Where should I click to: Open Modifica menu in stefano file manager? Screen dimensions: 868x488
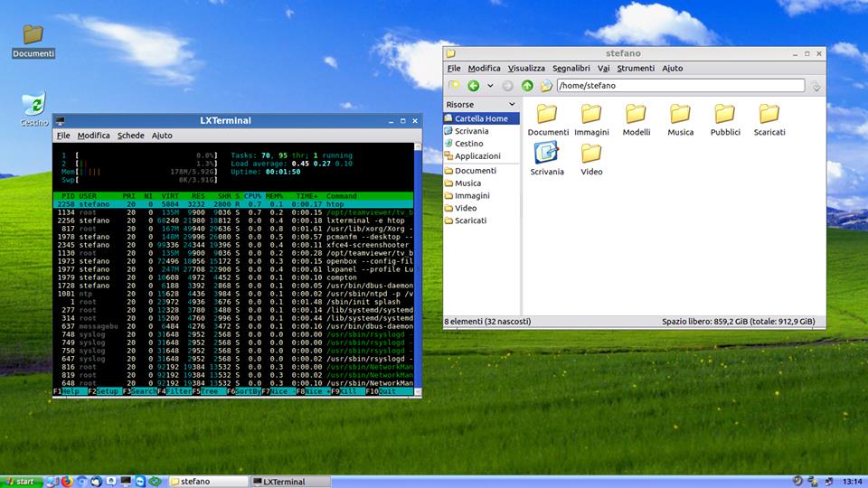click(484, 68)
